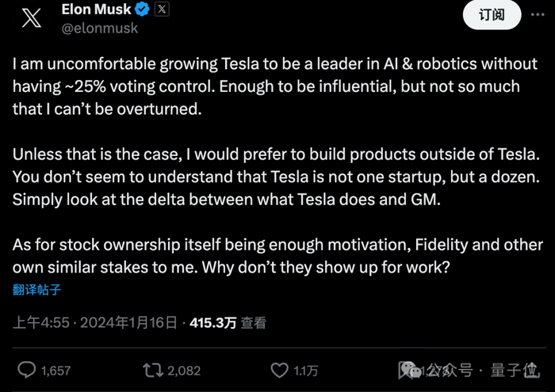Click the @elonmusk handle
This screenshot has height=392, width=555.
tap(100, 29)
